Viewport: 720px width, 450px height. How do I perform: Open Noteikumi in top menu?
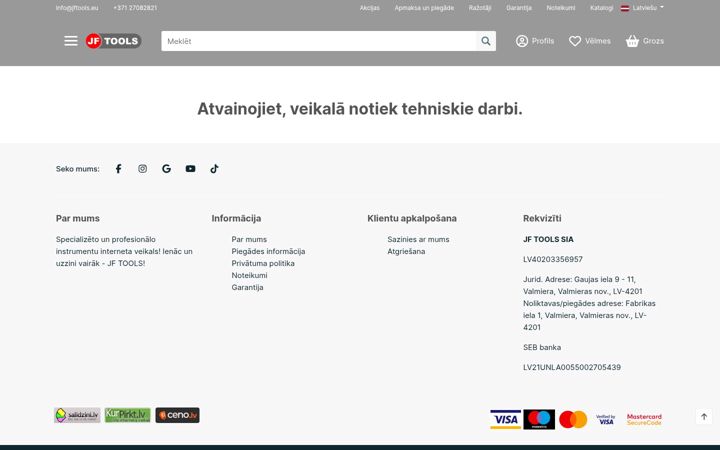click(x=561, y=8)
